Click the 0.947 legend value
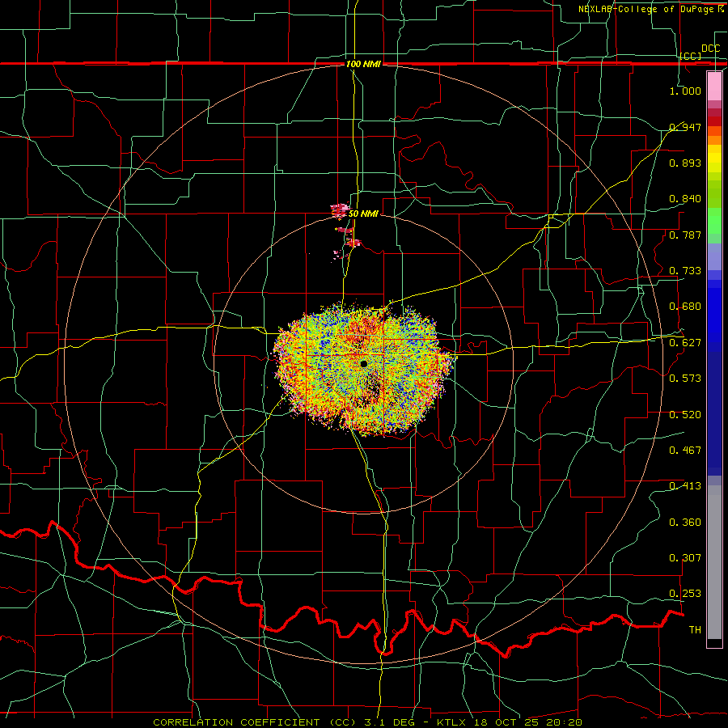 tap(685, 127)
